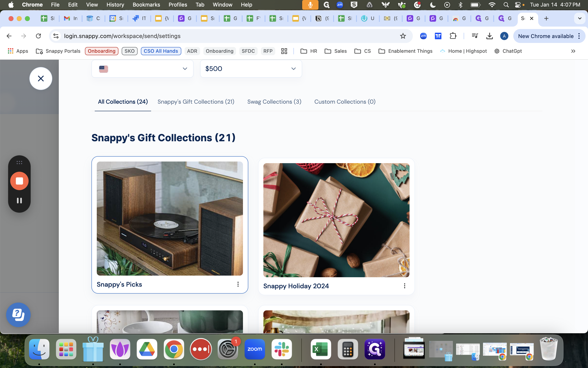Screen dimensions: 588x368
Task: Switch to Custom Collections (0) tab
Action: [345, 102]
